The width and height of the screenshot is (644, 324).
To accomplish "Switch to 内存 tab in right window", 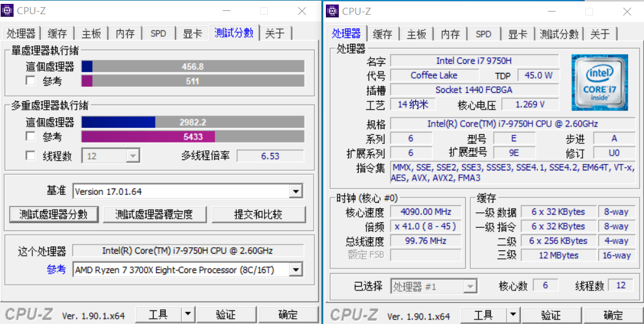I will point(450,34).
